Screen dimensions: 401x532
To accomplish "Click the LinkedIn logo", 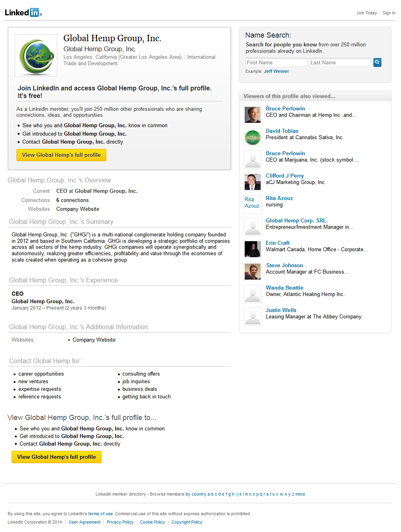I will pyautogui.click(x=23, y=12).
